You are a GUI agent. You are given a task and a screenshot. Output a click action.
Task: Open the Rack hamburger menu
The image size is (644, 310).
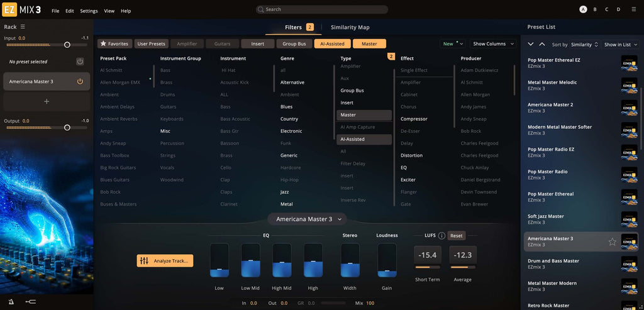point(23,26)
